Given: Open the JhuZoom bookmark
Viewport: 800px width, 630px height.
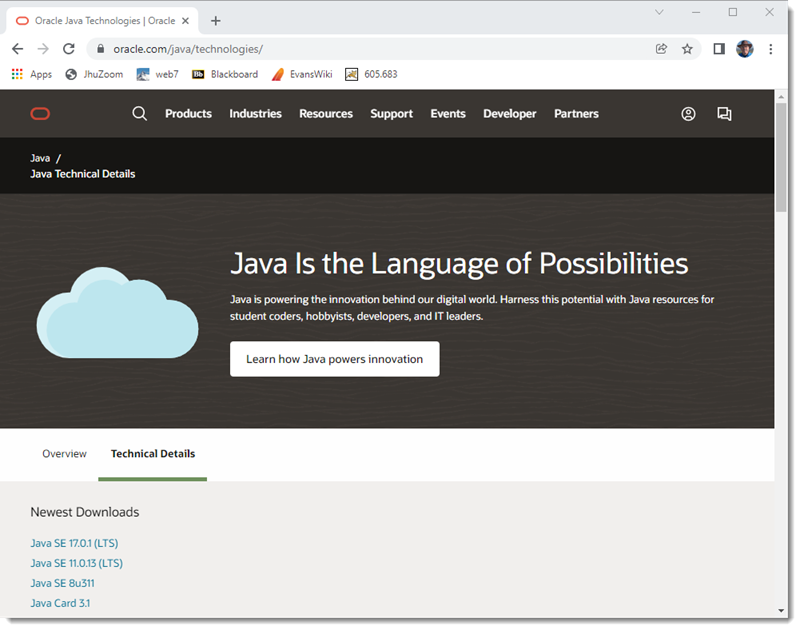Looking at the screenshot, I should 94,74.
